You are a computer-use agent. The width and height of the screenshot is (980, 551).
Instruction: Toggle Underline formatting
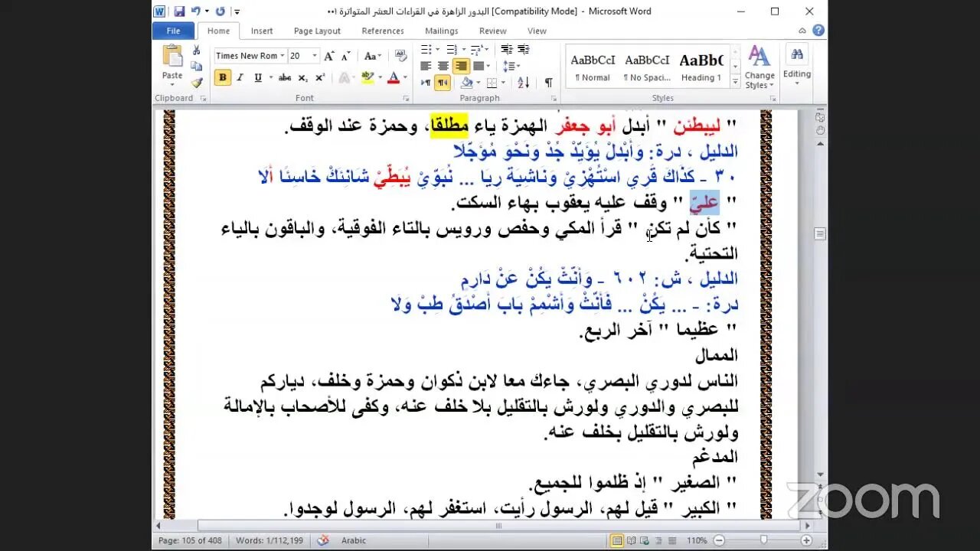(x=257, y=77)
